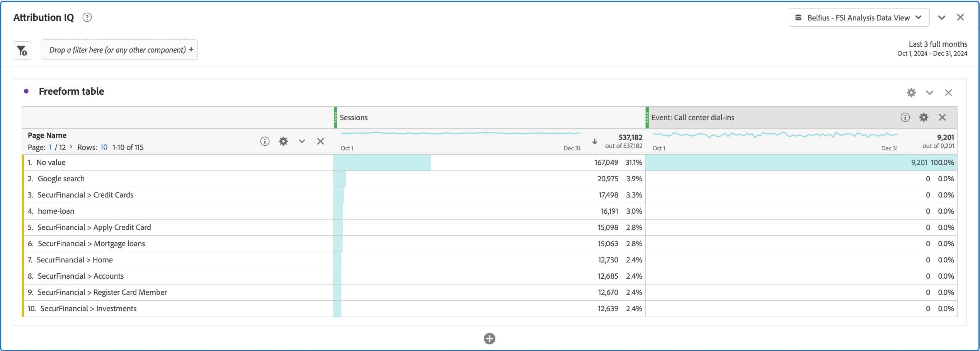980x351 pixels.
Task: Remove the Call center dial-ins column
Action: [x=942, y=117]
